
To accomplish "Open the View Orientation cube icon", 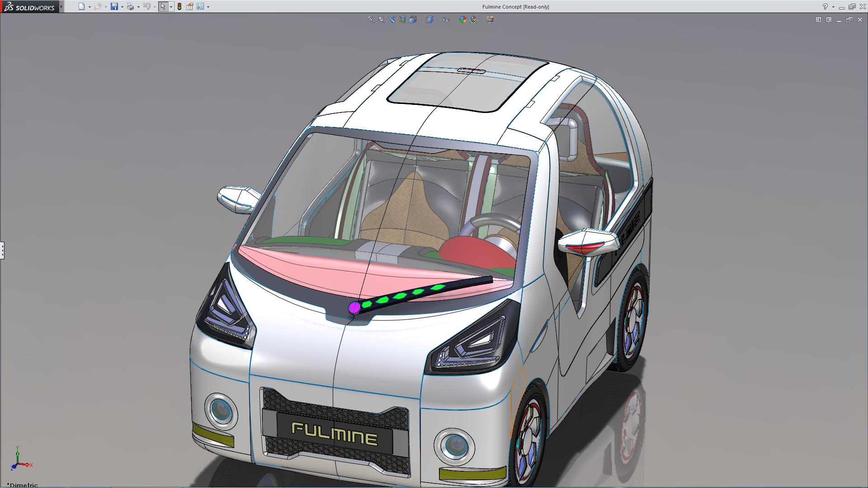I will tap(413, 19).
